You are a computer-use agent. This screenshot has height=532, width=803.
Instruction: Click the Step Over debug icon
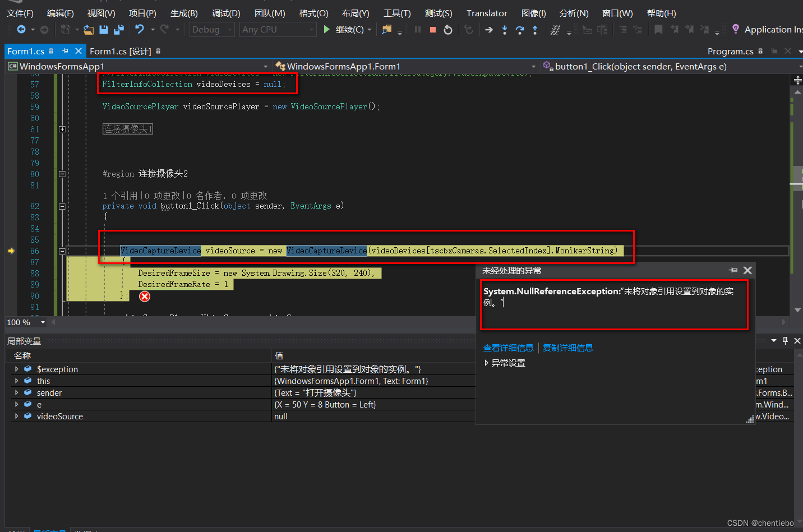point(520,30)
